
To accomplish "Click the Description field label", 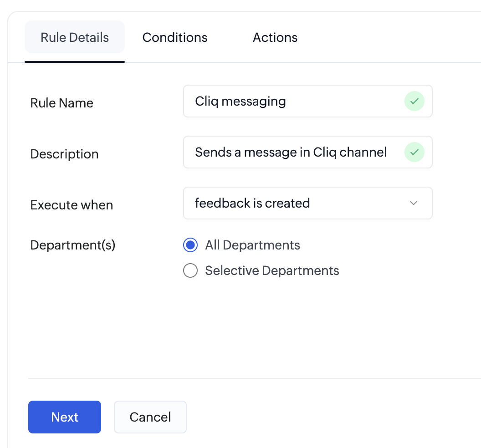I will 65,154.
